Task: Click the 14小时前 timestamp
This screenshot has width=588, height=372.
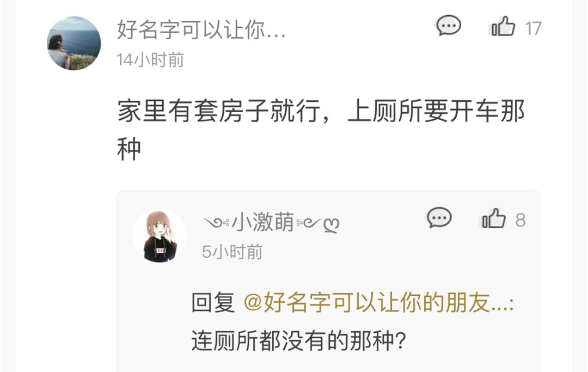Action: [x=150, y=60]
